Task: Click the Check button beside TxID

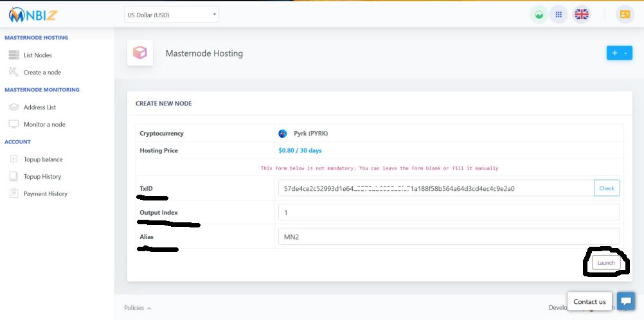Action: (x=607, y=188)
